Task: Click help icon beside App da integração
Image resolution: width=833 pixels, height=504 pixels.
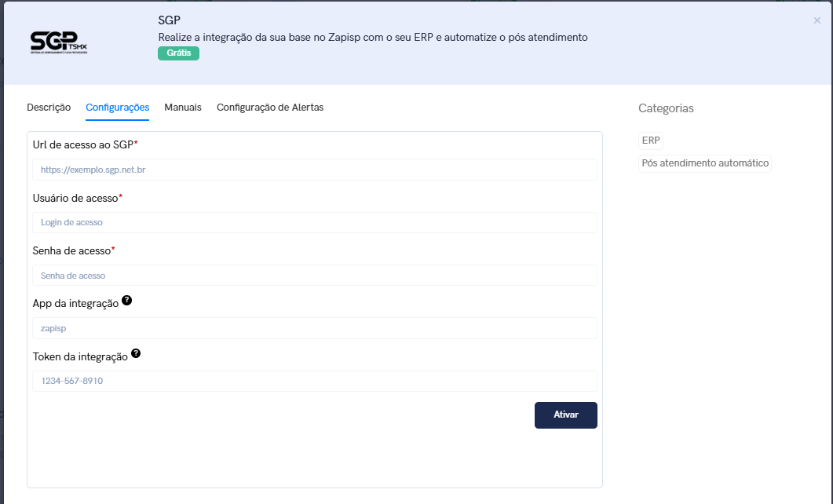Action: tap(127, 301)
